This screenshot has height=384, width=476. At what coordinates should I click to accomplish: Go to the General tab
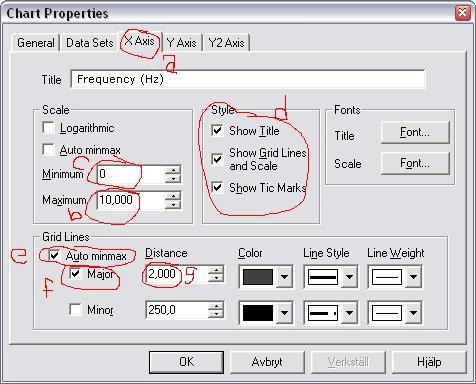click(x=36, y=43)
